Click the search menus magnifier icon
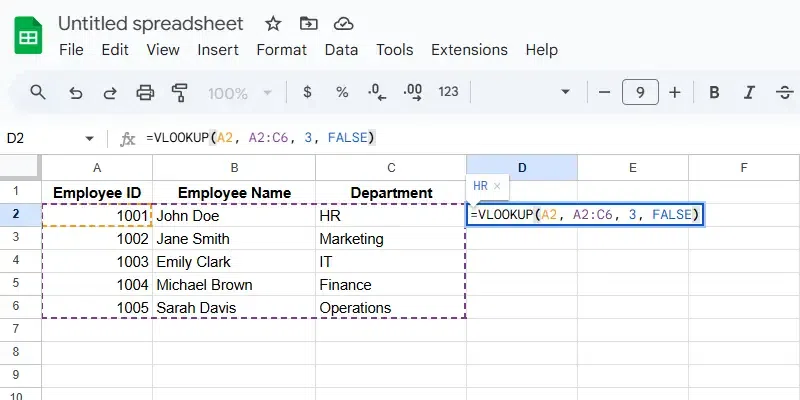This screenshot has height=400, width=800. point(38,92)
